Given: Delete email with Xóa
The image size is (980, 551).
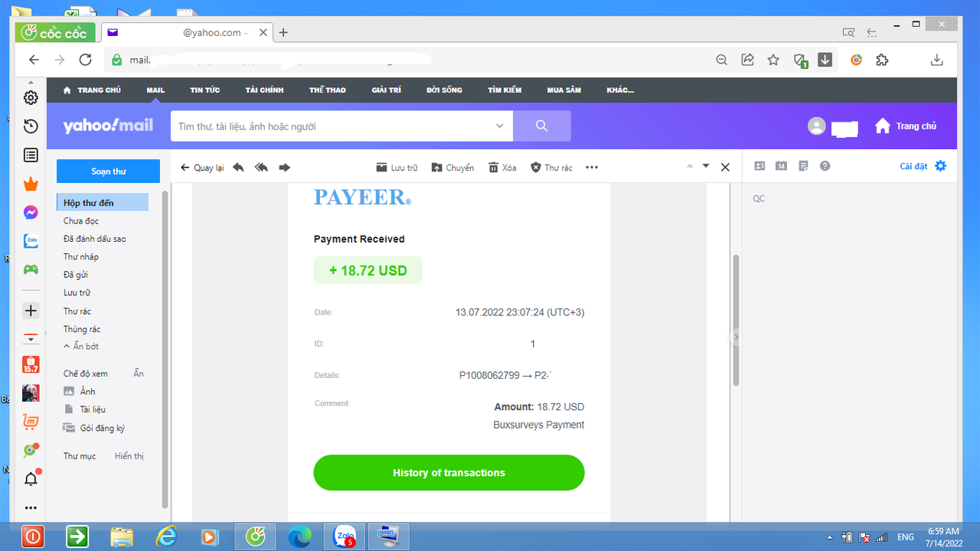Looking at the screenshot, I should [x=502, y=168].
